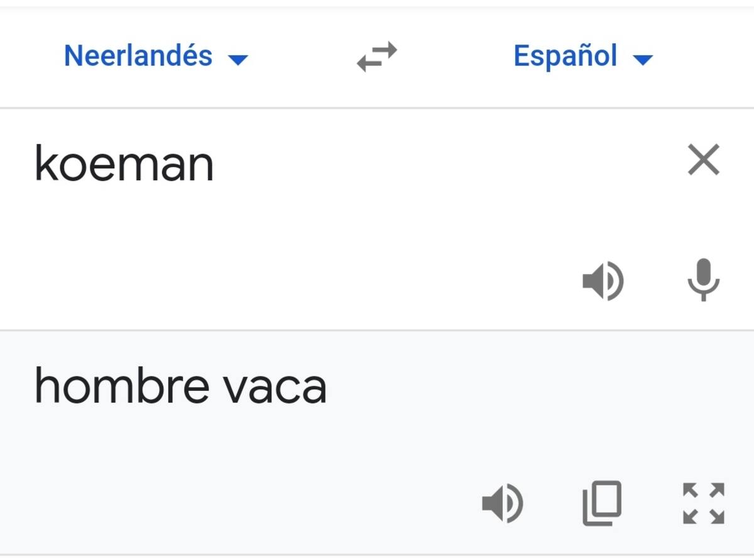Select the Neerlandés language label

click(x=138, y=56)
